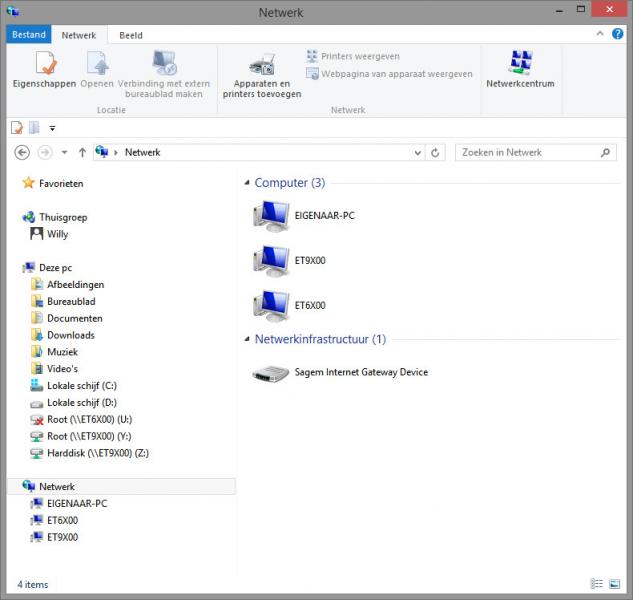
Task: Open the EIGENAAR-PC computer icon
Action: [271, 215]
